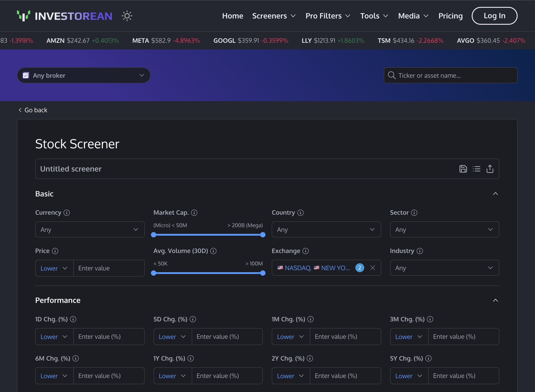Click the Go back link

[33, 110]
